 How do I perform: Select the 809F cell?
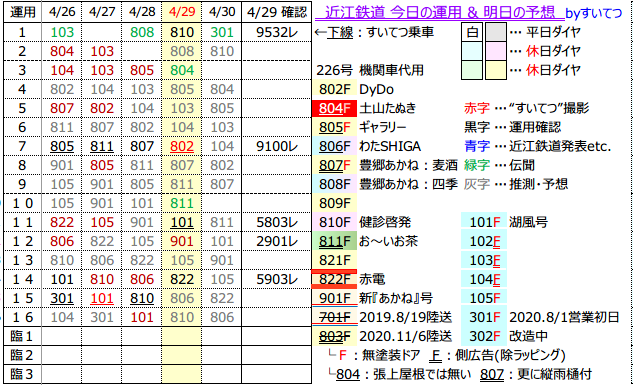pos(334,203)
